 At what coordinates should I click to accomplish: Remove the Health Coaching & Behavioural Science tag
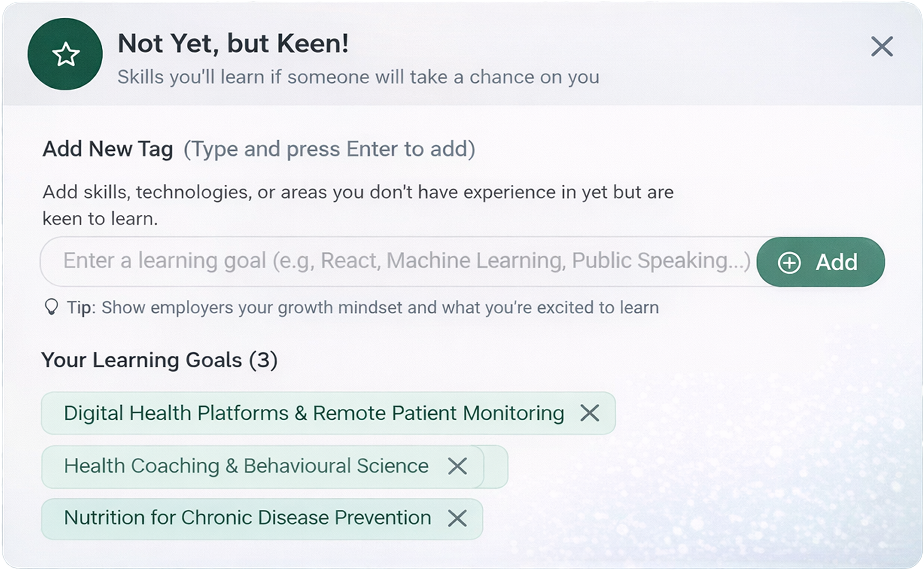(458, 466)
